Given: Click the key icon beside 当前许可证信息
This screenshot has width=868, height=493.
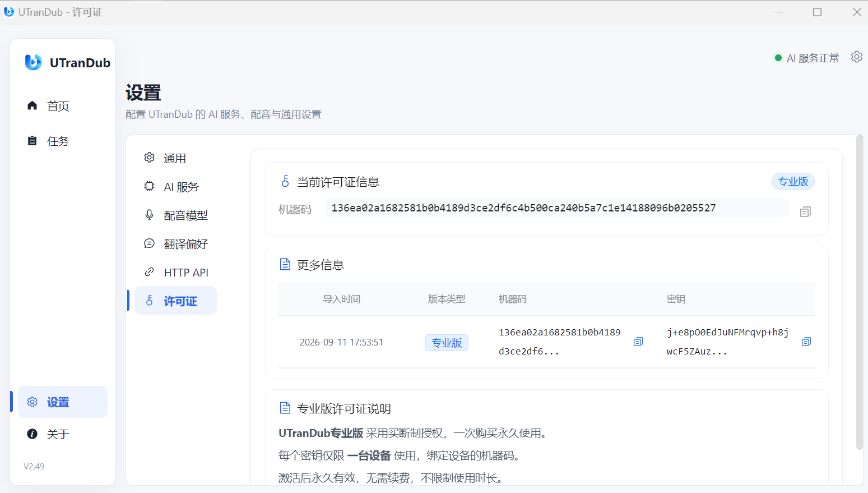Looking at the screenshot, I should [285, 181].
